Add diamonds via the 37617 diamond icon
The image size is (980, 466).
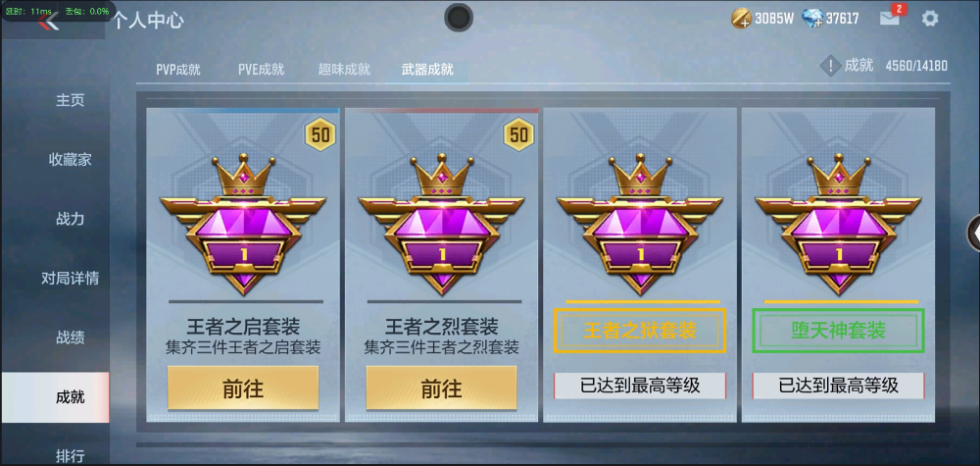click(812, 19)
